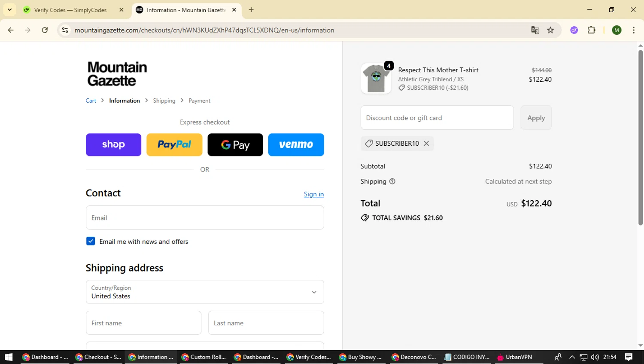Bookmark this page with the star icon
Image resolution: width=644 pixels, height=364 pixels.
(550, 30)
